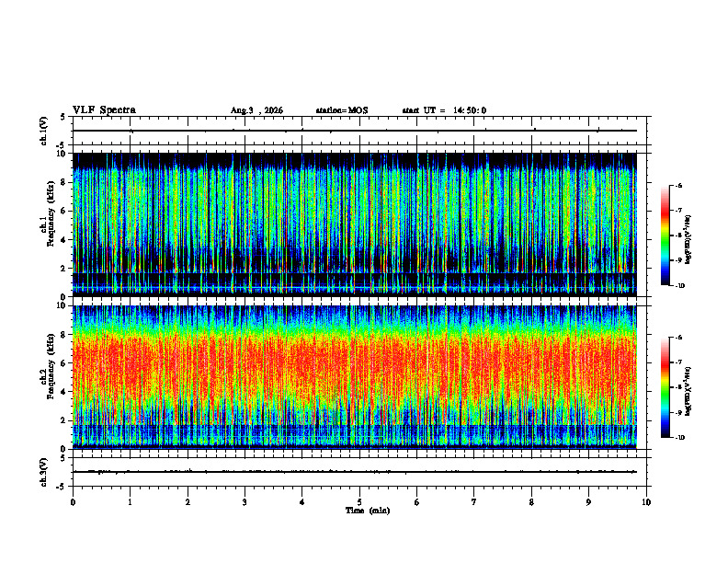Click tick label "0" on the Time axis
Viewport: 728px width, 563px height.
tap(73, 502)
